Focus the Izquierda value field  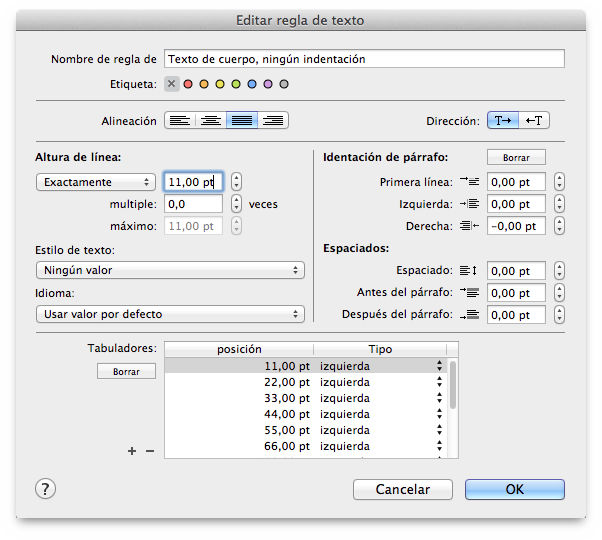click(516, 204)
